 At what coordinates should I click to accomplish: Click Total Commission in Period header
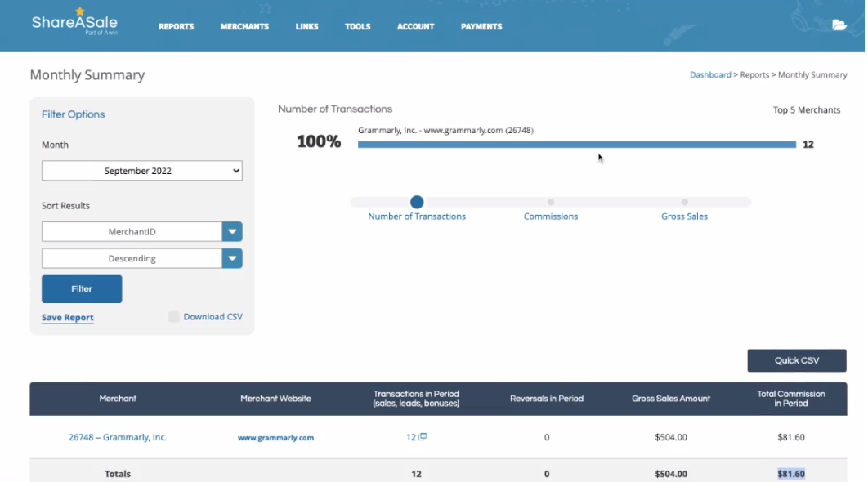point(791,399)
